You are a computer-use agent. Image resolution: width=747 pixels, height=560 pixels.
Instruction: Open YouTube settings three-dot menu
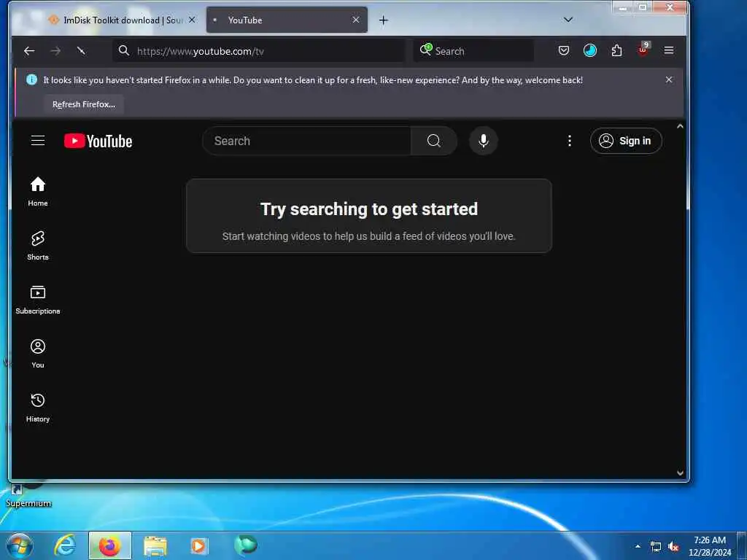tap(569, 141)
